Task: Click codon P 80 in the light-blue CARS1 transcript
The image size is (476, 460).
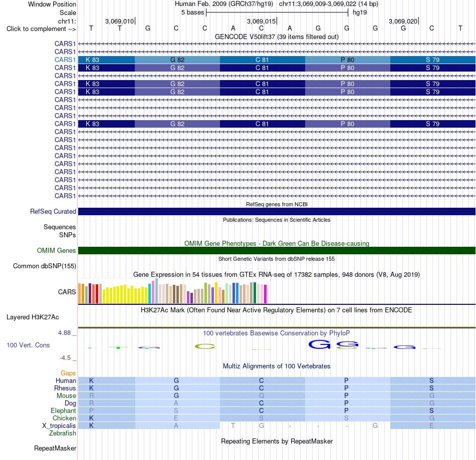Action: tap(348, 60)
